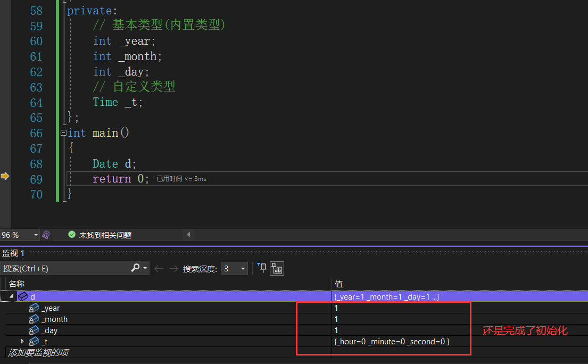Click 'main' in int main()
The height and width of the screenshot is (364, 588).
click(x=105, y=133)
